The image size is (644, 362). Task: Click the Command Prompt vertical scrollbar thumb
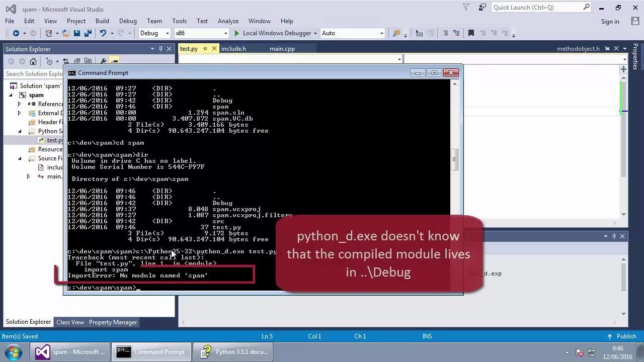point(454,160)
